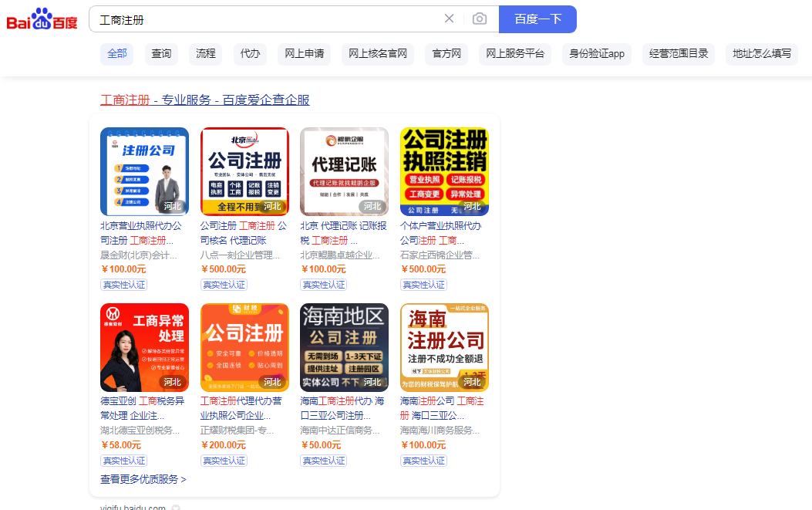The height and width of the screenshot is (510, 812).
Task: Click the 晟金财(北京)会计 company name
Action: pyautogui.click(x=139, y=255)
